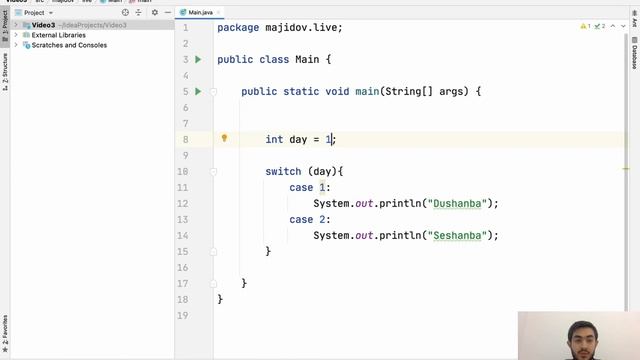Collapse all nodes in the Project panel

click(x=138, y=13)
